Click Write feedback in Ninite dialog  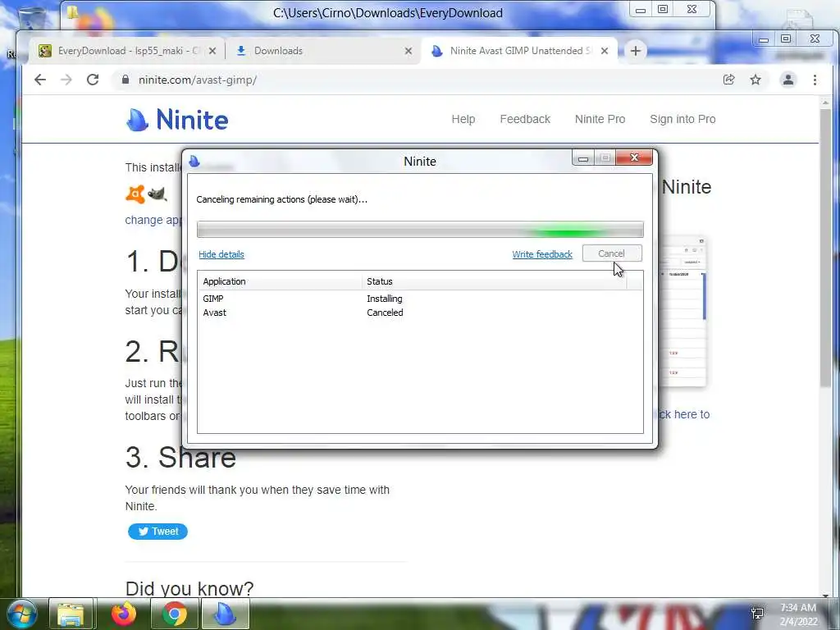tap(542, 254)
